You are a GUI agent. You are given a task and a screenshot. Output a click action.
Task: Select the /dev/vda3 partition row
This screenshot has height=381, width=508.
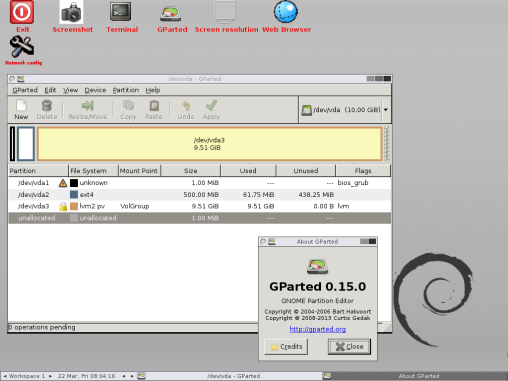coord(199,206)
